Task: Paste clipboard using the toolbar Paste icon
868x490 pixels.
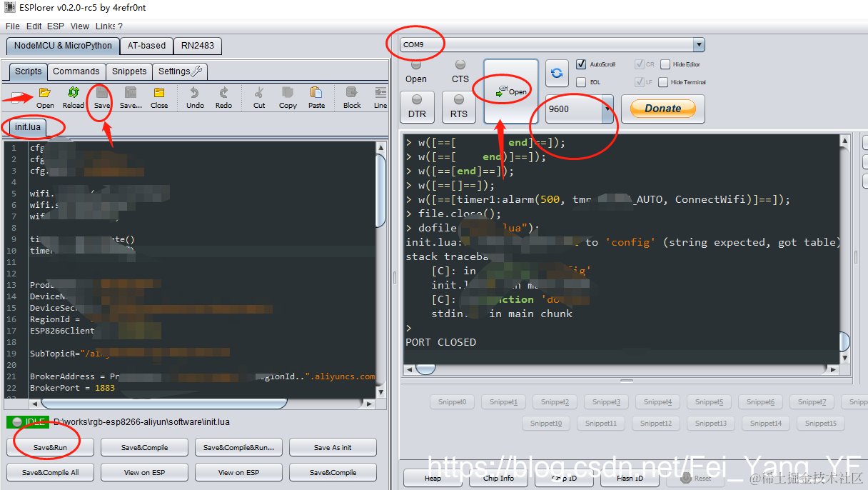Action: click(x=317, y=97)
